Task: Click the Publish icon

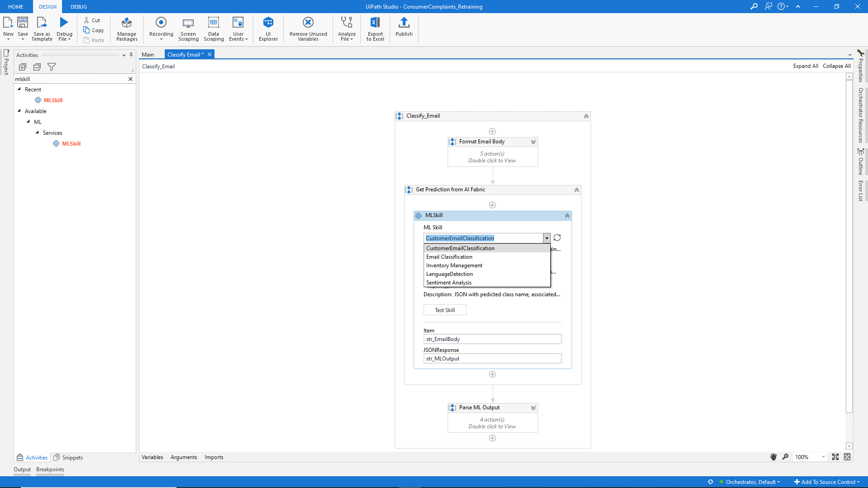Action: coord(404,22)
